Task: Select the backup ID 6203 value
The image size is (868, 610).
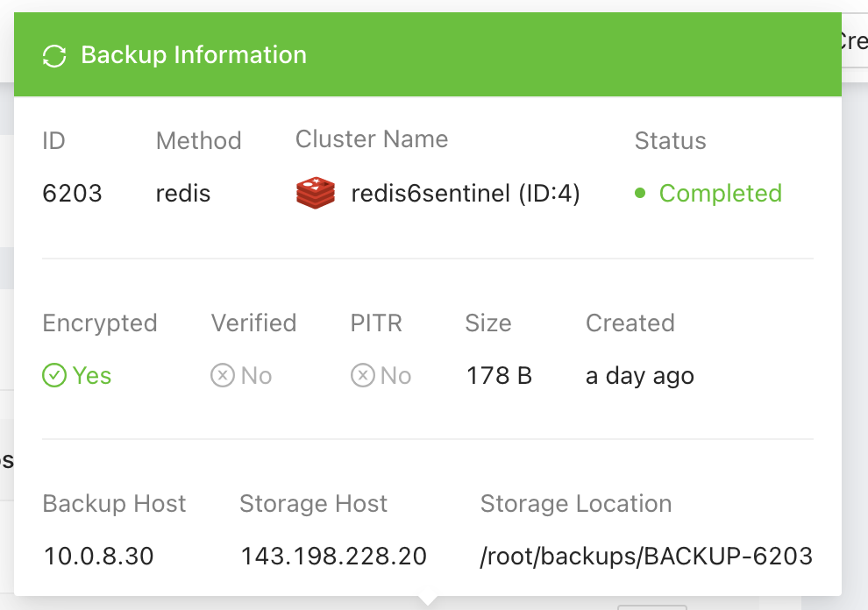Action: pos(72,193)
